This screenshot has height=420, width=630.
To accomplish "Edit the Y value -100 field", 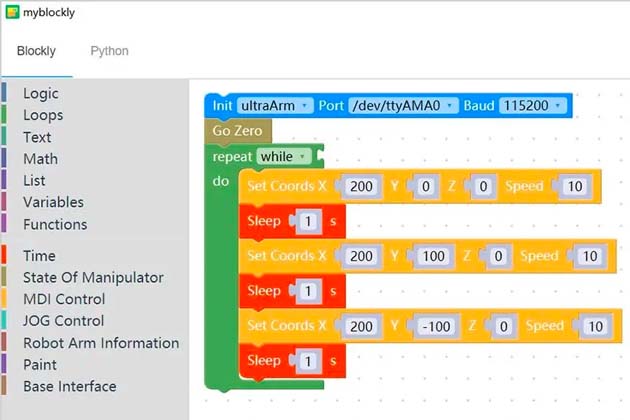I will tap(437, 326).
